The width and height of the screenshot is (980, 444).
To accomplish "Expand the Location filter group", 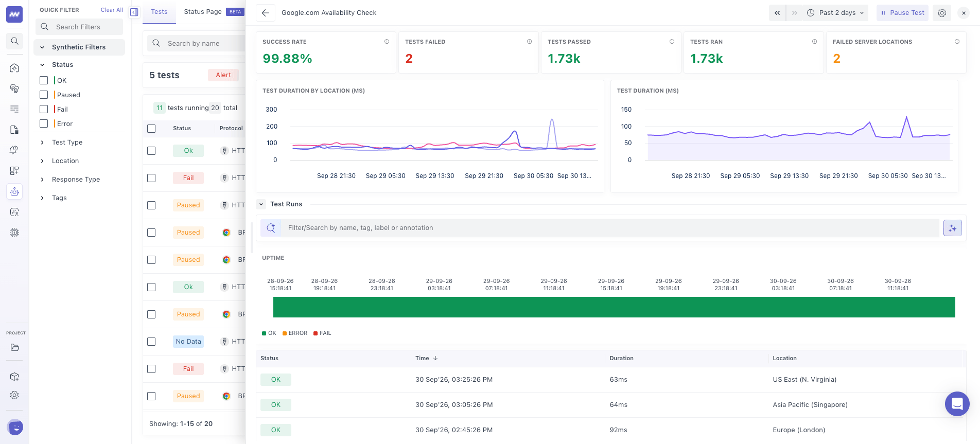I will tap(42, 161).
